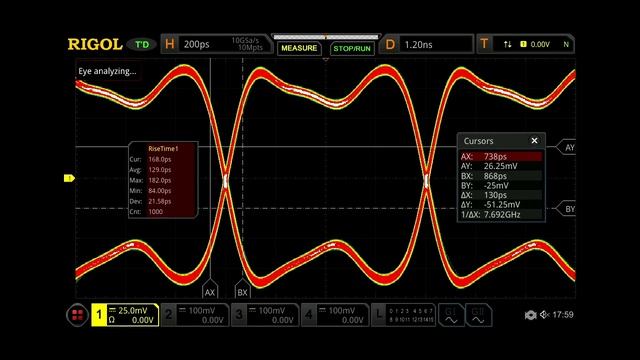640x360 pixels.
Task: Click the orange T trigger label
Action: pos(484,44)
